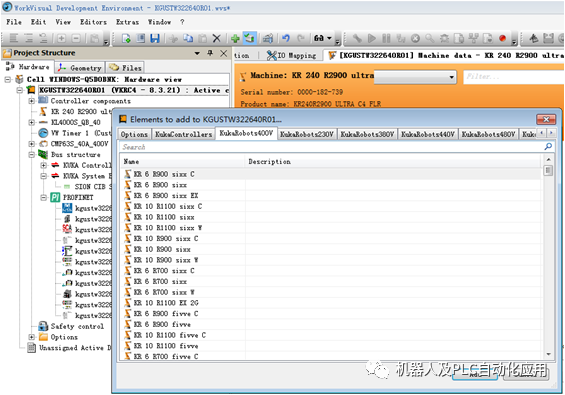
Task: Click the Name column header
Action: click(183, 161)
